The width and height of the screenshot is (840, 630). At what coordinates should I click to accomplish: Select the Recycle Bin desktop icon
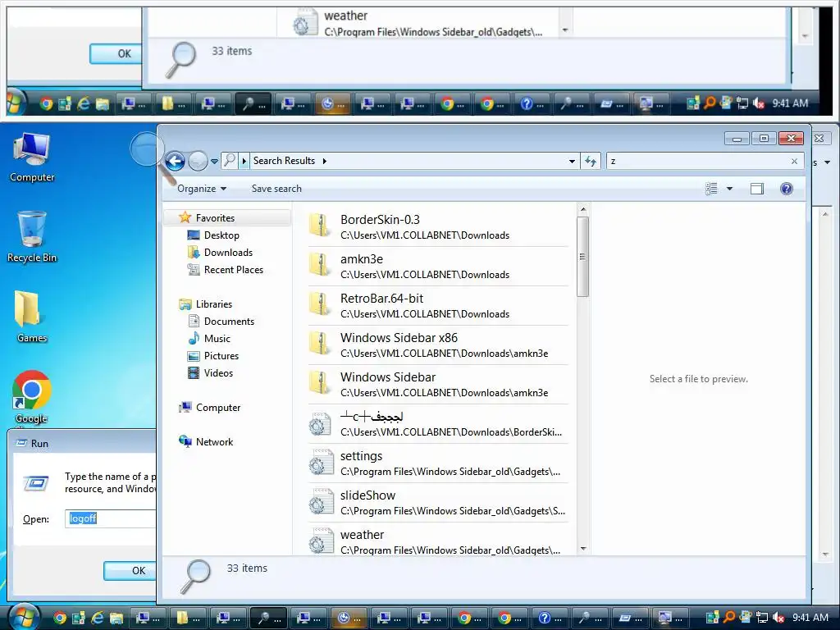32,237
